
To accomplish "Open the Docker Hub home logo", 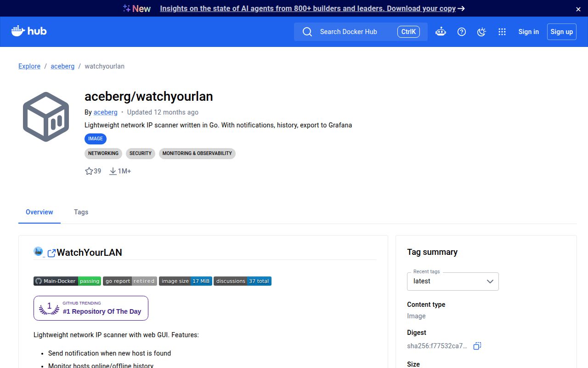I will [29, 31].
